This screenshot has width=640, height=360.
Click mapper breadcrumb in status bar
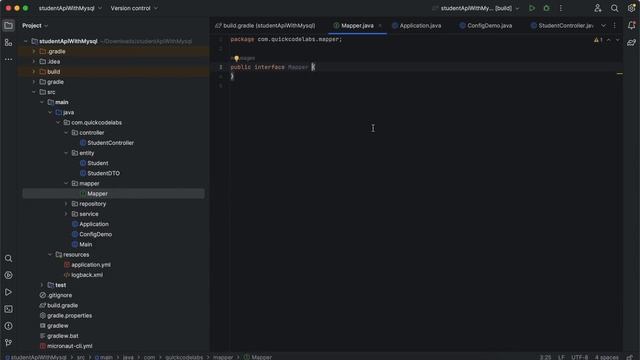(223, 357)
